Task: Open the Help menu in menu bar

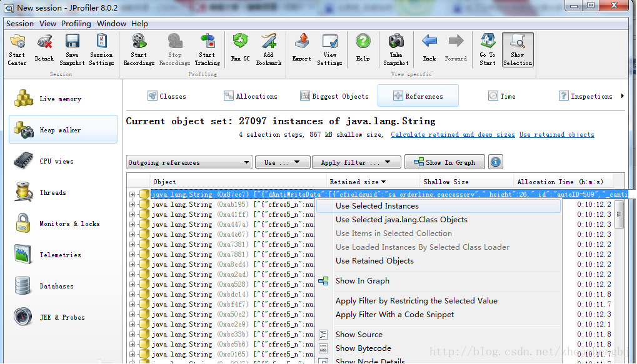Action: click(x=139, y=24)
